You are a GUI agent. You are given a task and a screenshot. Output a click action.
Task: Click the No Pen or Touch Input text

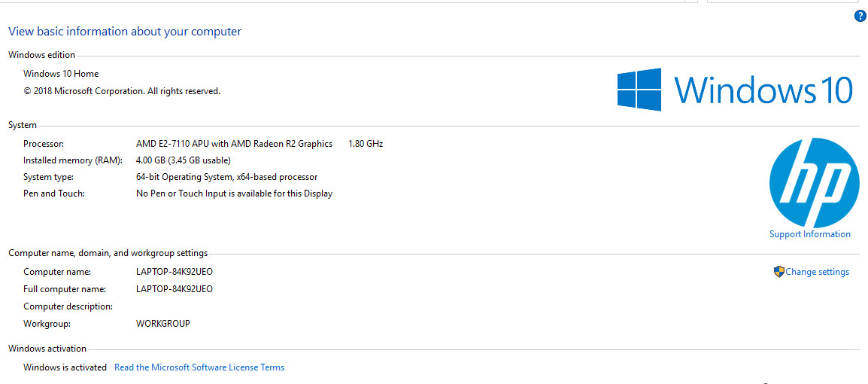234,194
